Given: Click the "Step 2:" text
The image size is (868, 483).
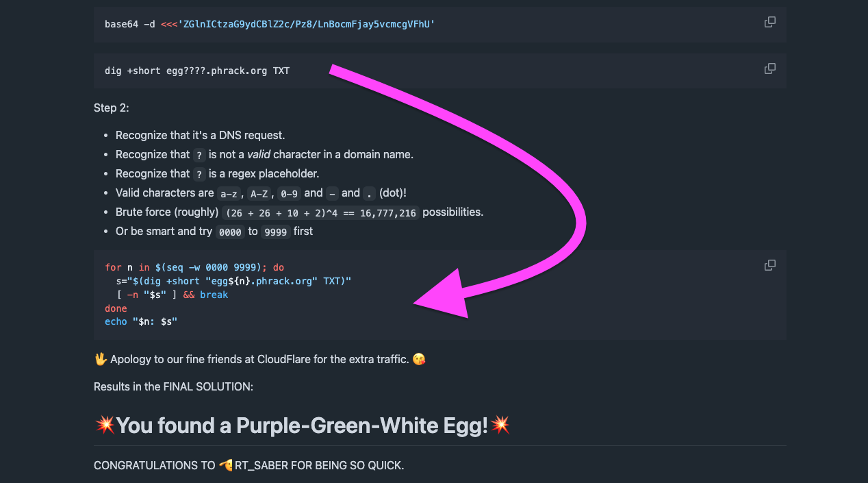Looking at the screenshot, I should click(x=112, y=108).
